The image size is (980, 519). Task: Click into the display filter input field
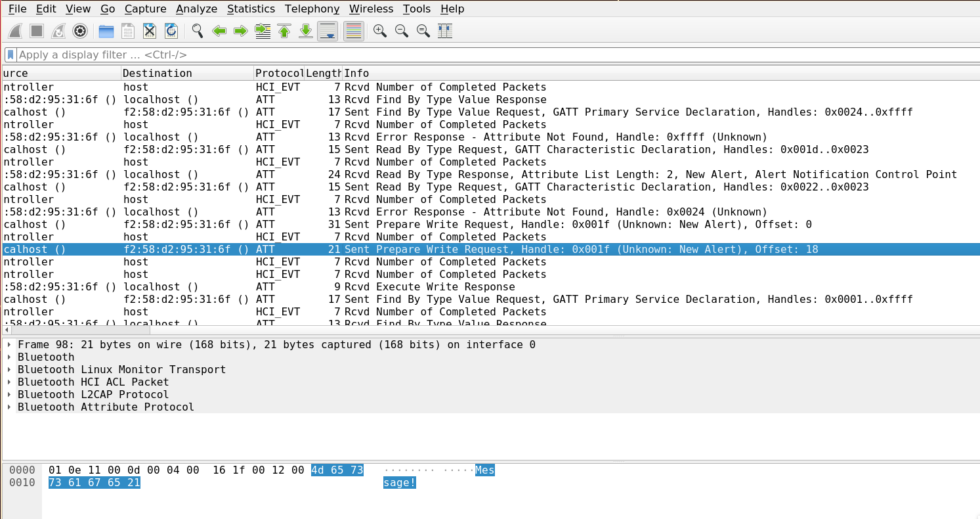(459, 55)
